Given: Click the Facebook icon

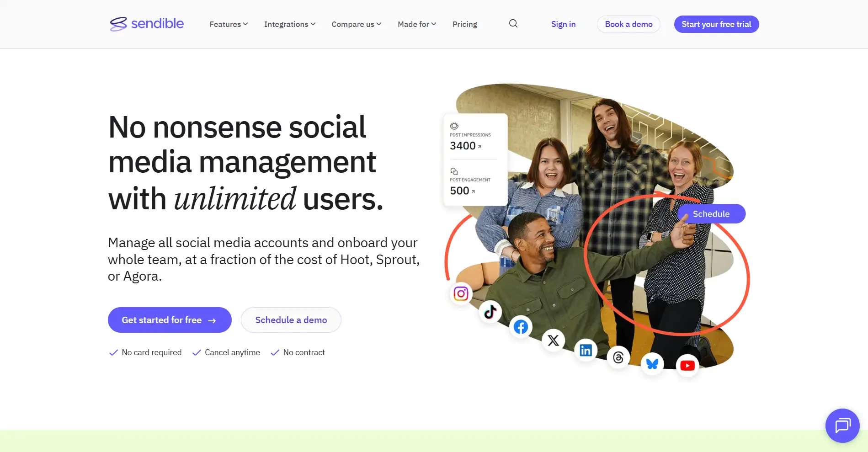Looking at the screenshot, I should point(521,327).
